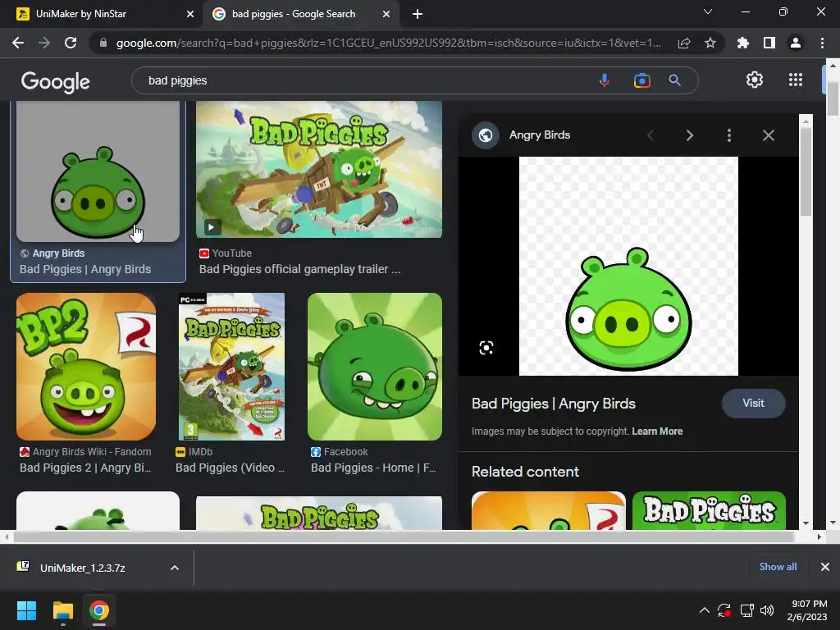Open the preview panel's more options menu
This screenshot has width=840, height=630.
coord(728,135)
